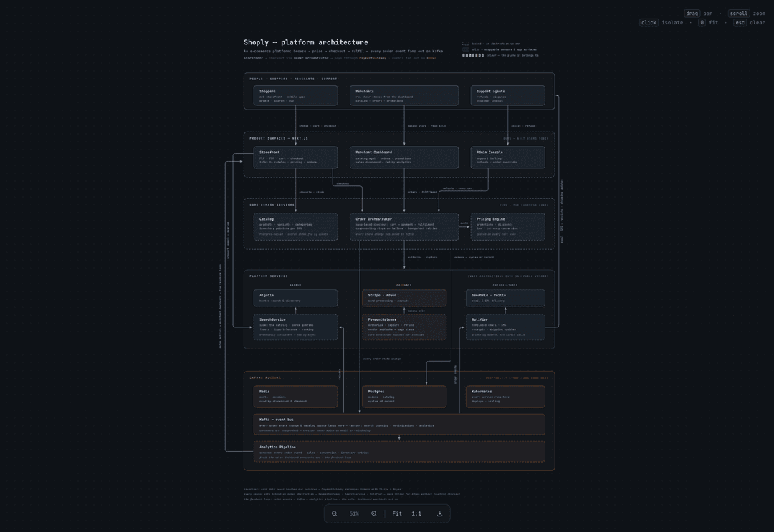Click the Admin Console node
This screenshot has width=774, height=532.
pos(508,158)
